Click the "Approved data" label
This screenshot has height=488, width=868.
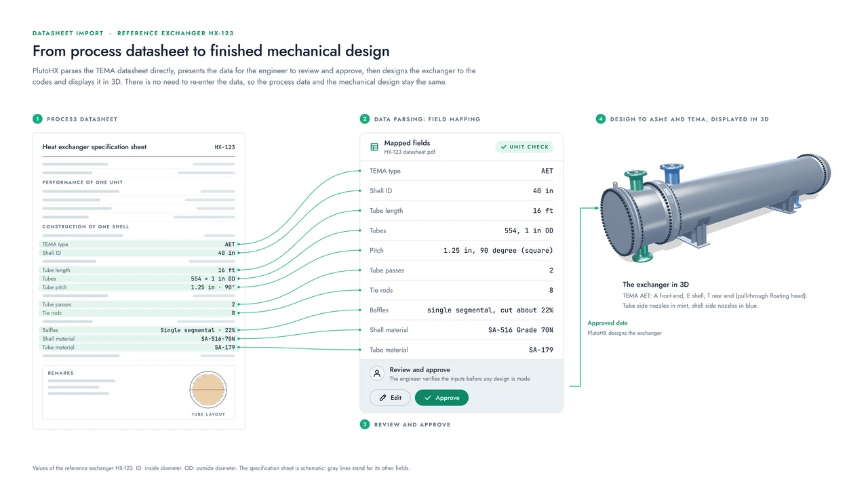[608, 323]
